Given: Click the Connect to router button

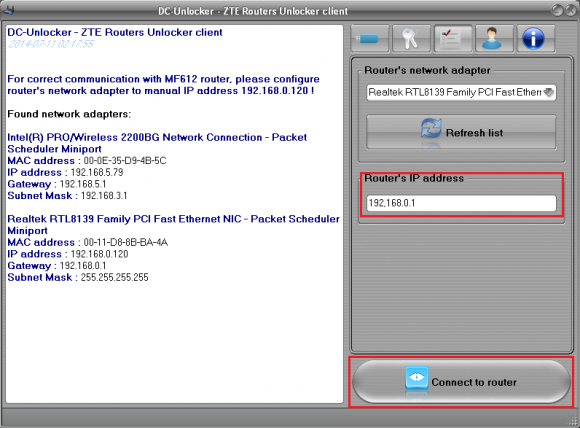Looking at the screenshot, I should coord(461,382).
